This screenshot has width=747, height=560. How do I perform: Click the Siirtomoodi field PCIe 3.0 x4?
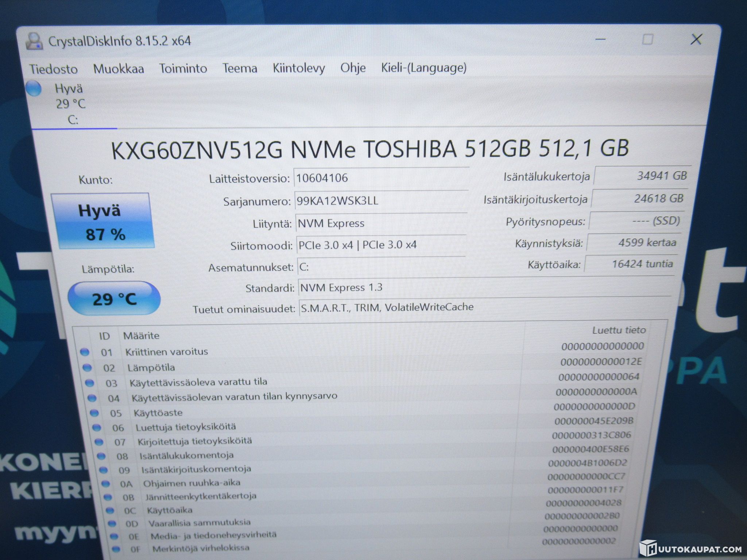point(381,245)
